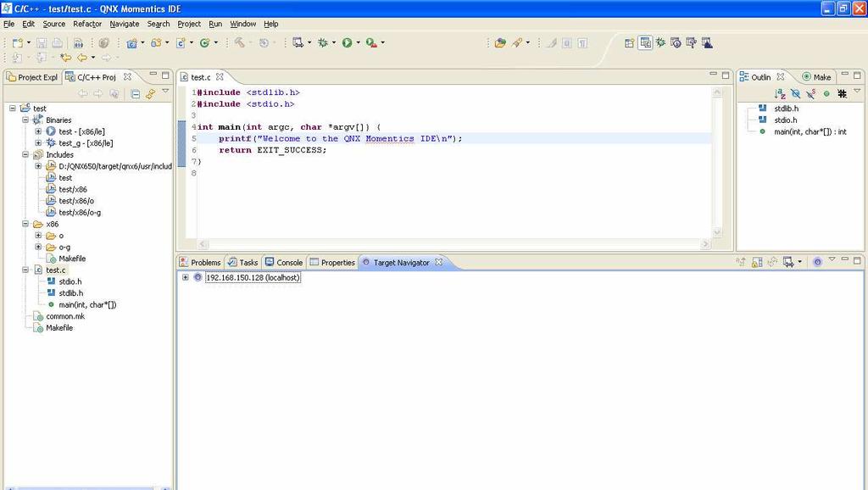Switch to the Tasks tab

[243, 263]
